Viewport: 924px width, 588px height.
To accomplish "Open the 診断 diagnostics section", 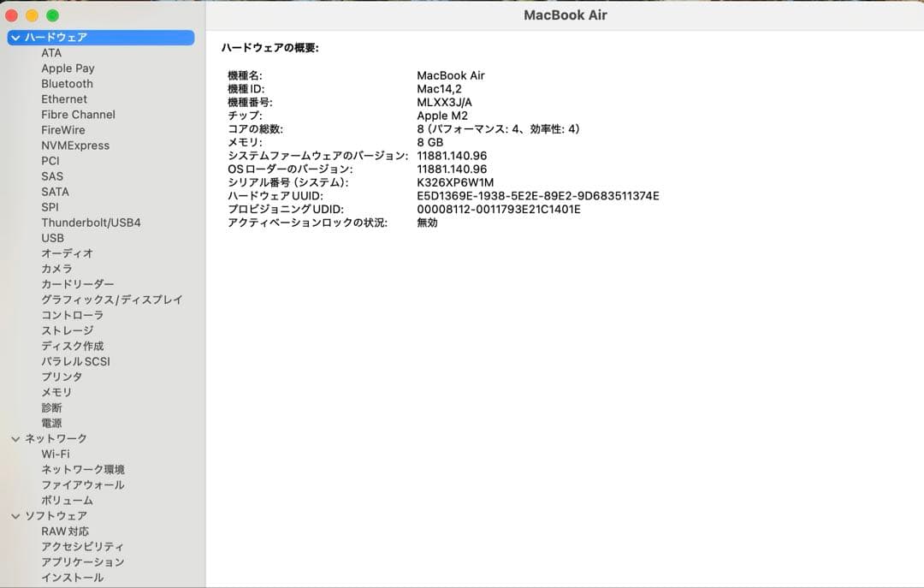I will [x=53, y=407].
